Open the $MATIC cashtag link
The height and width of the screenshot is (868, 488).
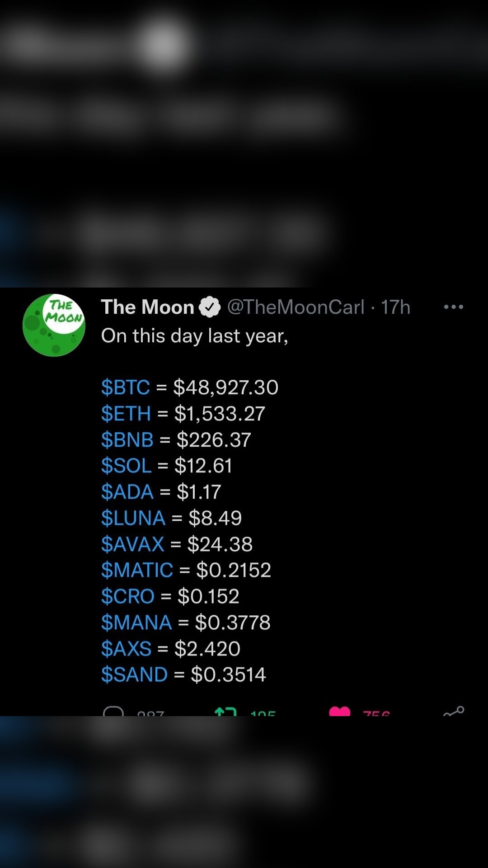click(x=137, y=570)
